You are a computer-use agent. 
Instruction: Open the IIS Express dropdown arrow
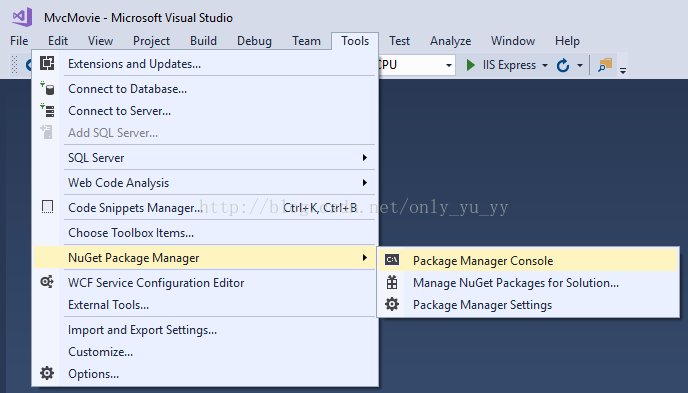(x=545, y=65)
